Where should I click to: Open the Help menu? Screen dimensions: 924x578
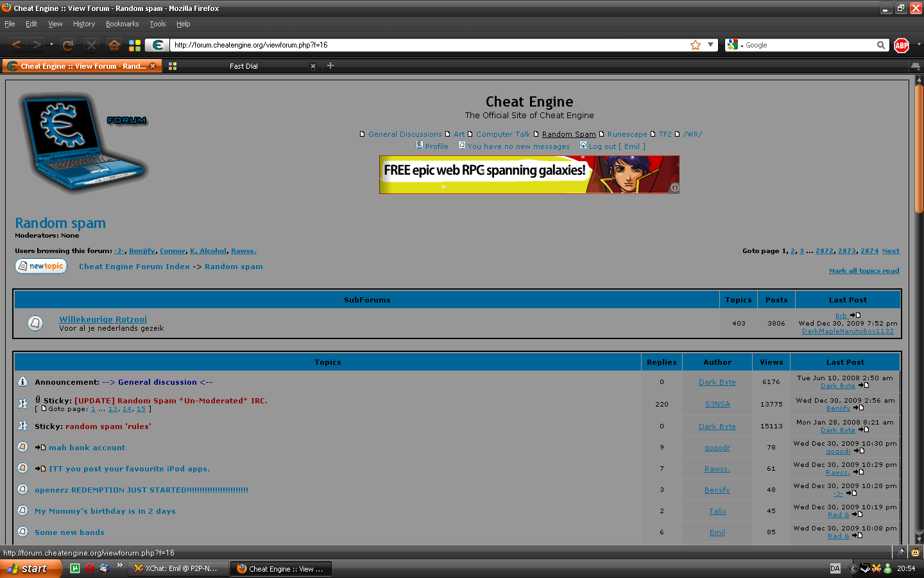pos(184,24)
